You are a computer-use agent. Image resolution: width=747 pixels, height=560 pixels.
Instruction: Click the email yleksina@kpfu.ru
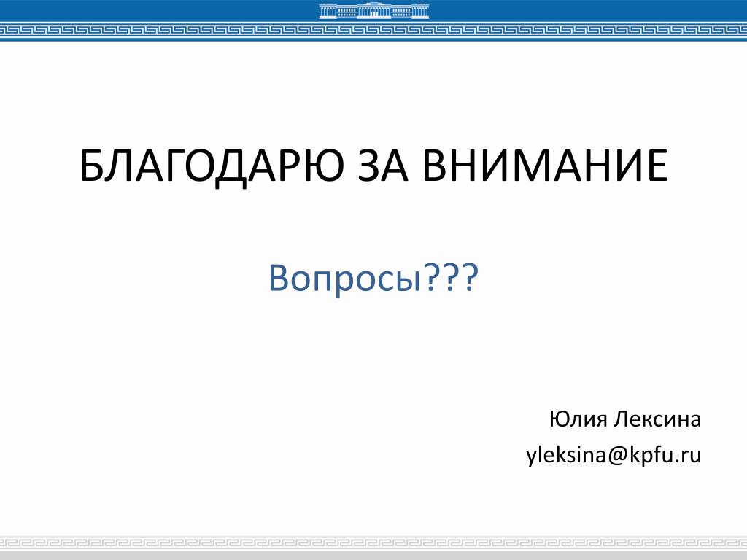point(614,455)
